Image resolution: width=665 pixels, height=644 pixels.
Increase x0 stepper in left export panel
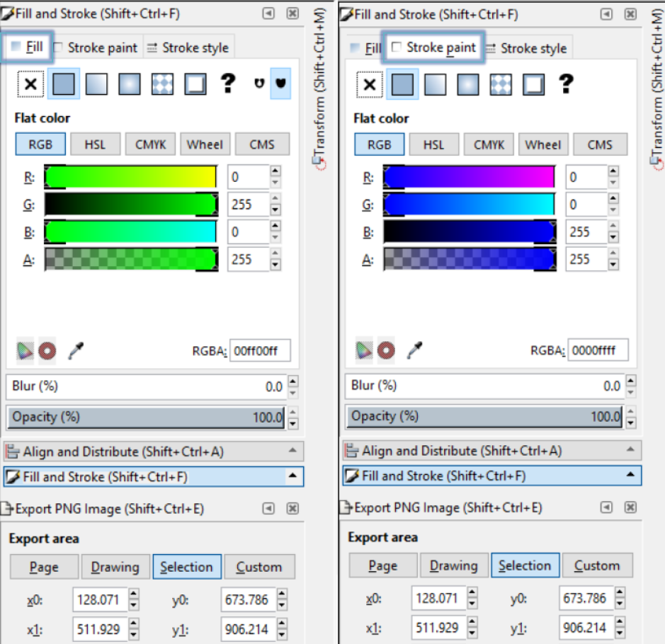(134, 594)
